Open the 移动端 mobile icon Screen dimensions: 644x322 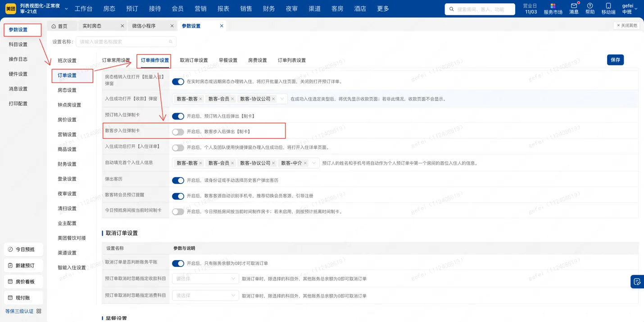[x=608, y=9]
